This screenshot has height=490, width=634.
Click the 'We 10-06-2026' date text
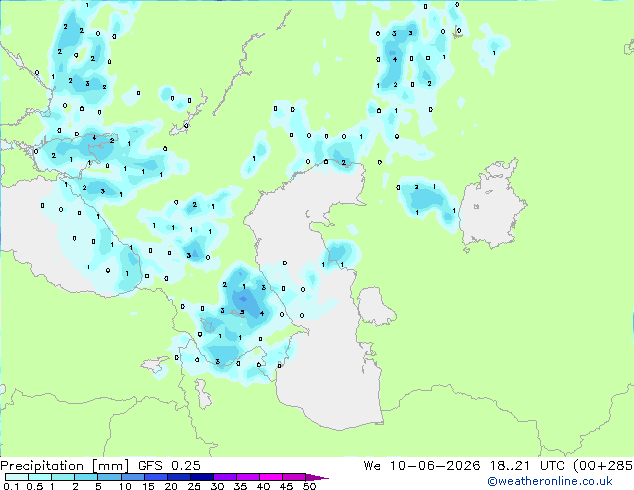pyautogui.click(x=422, y=466)
